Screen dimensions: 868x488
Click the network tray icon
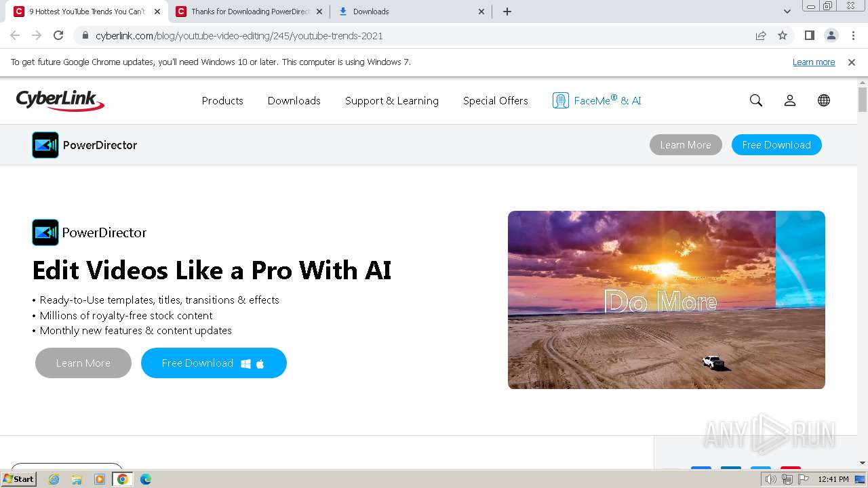[x=787, y=479]
